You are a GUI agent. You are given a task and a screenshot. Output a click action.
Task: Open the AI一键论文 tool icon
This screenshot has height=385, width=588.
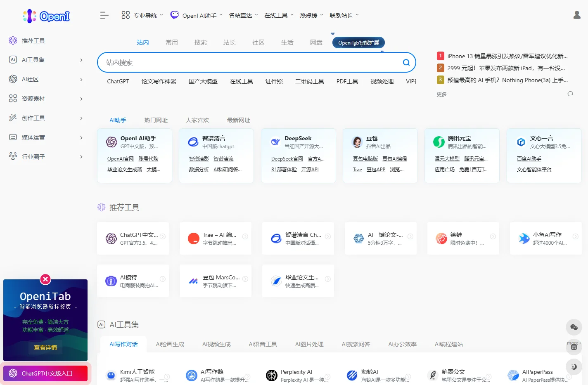pos(358,239)
